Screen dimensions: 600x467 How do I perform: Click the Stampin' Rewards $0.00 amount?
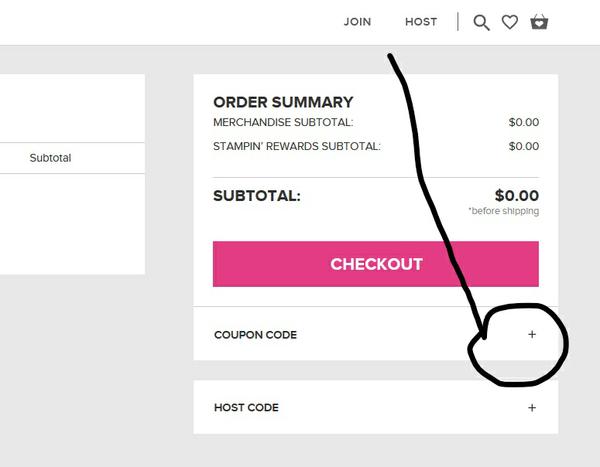pyautogui.click(x=523, y=146)
